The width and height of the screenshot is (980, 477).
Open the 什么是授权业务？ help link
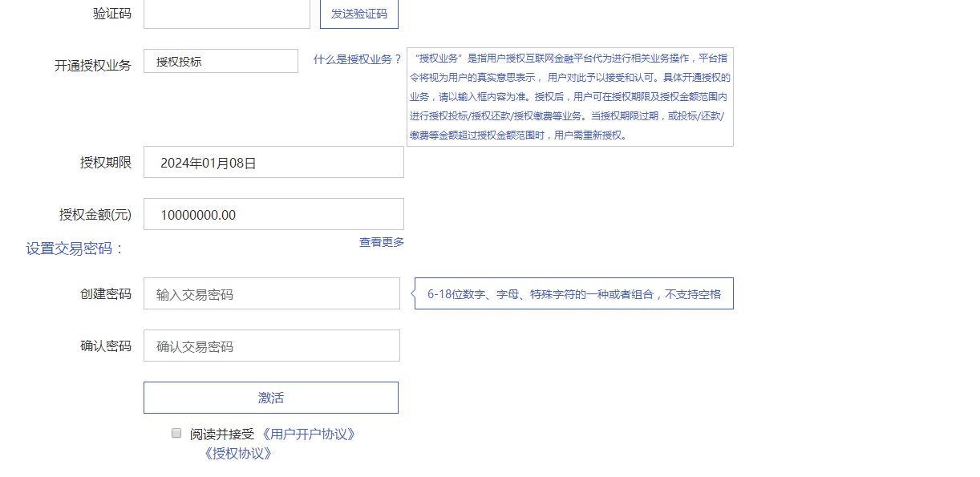pyautogui.click(x=358, y=59)
